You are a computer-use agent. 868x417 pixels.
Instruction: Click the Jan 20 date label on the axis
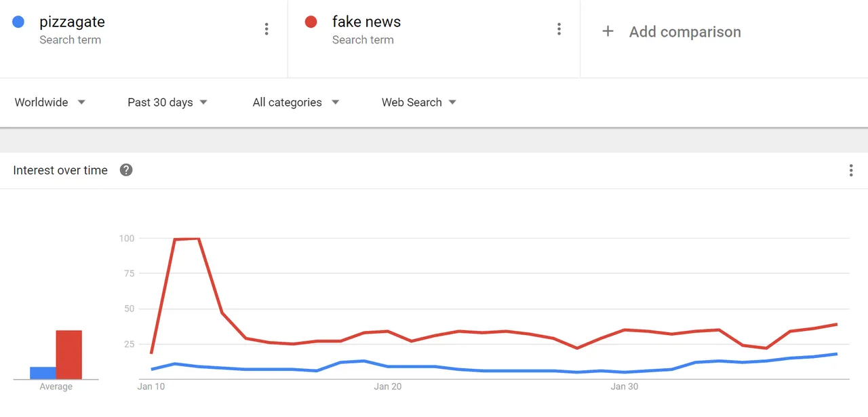387,387
